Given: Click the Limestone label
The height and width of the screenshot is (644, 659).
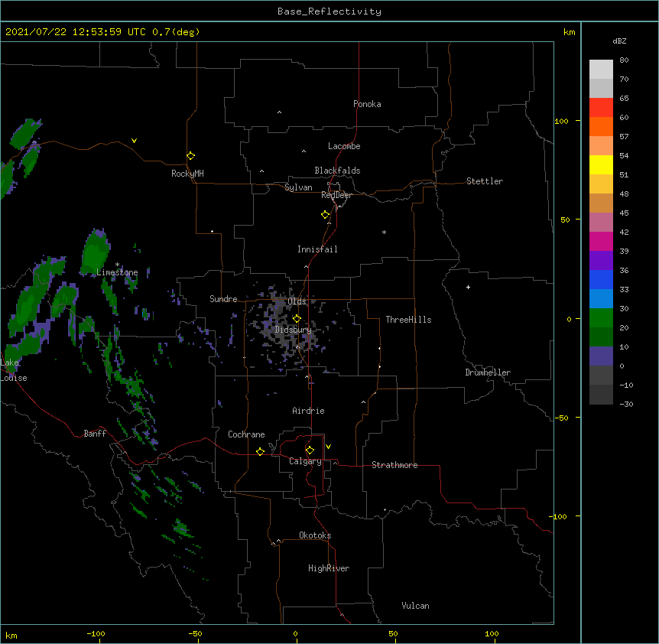Looking at the screenshot, I should (x=117, y=272).
